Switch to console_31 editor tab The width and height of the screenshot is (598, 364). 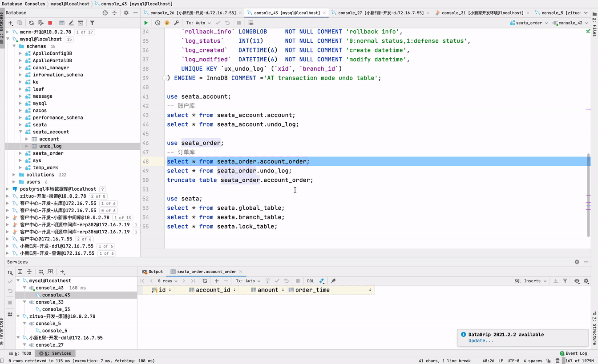tap(482, 13)
